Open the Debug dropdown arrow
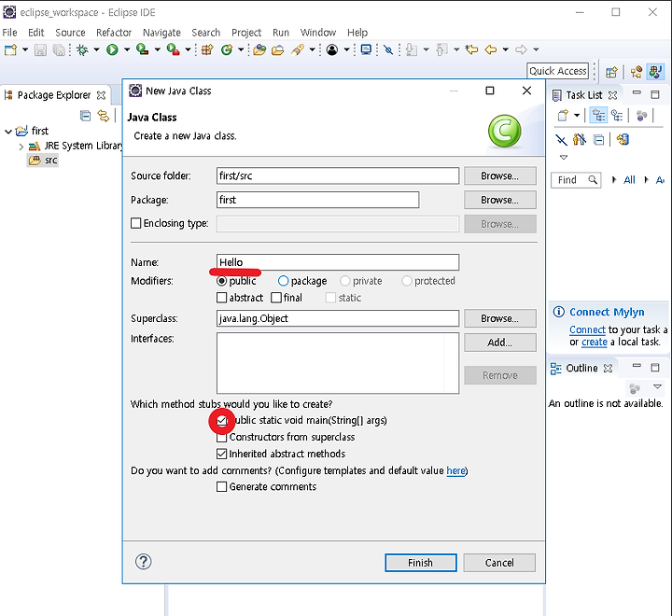Image resolution: width=672 pixels, height=616 pixels. click(x=96, y=49)
